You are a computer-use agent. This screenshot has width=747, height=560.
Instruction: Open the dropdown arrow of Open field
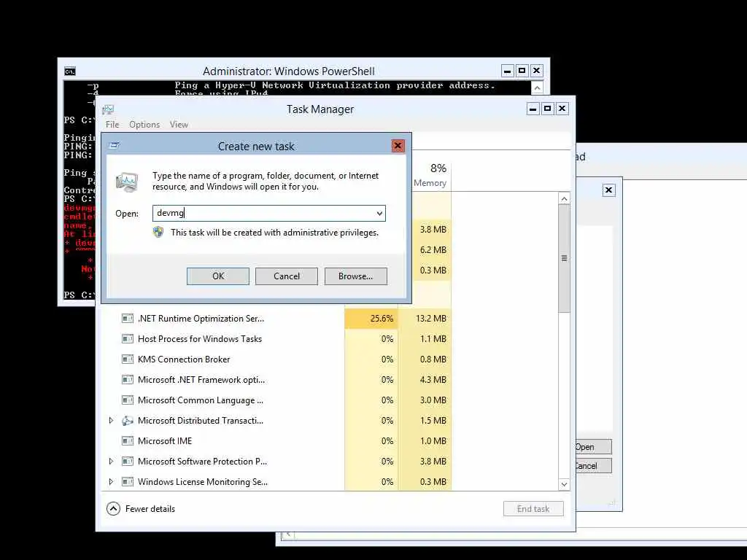point(379,214)
